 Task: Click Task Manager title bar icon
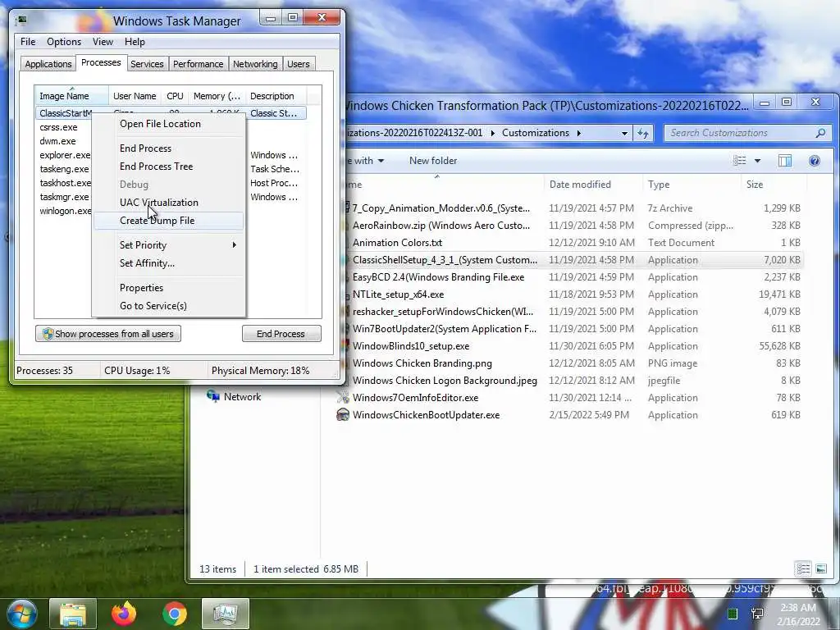[x=22, y=21]
